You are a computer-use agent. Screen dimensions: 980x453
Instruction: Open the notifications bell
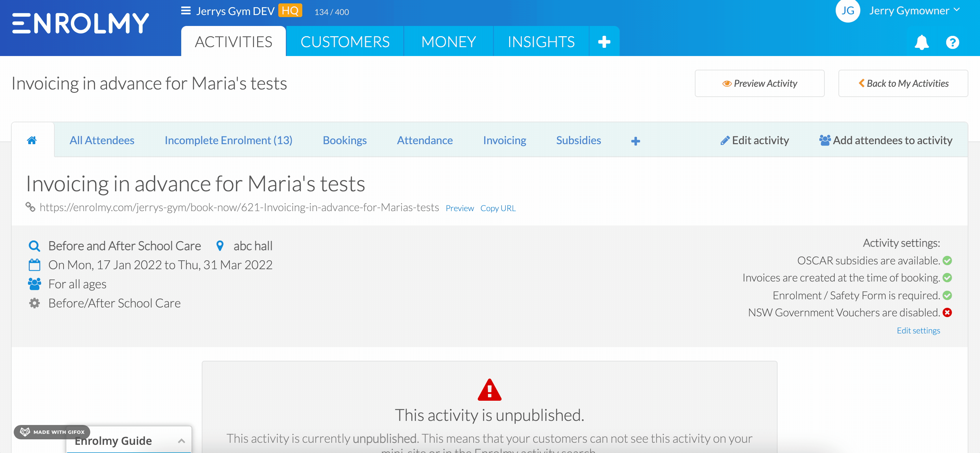click(922, 42)
